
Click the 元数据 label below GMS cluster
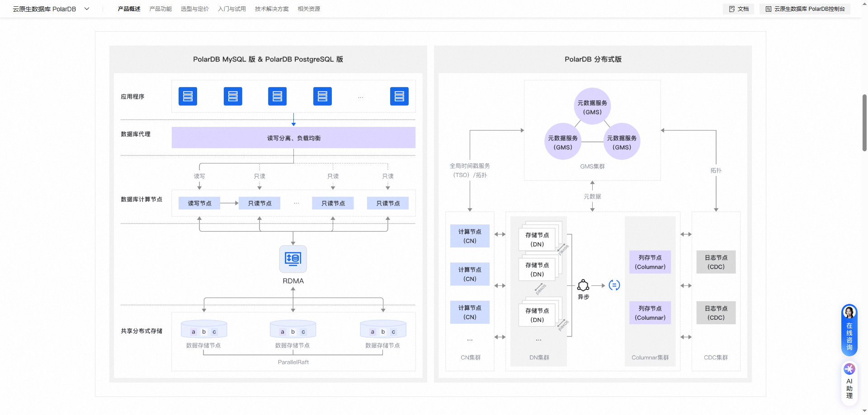(592, 196)
